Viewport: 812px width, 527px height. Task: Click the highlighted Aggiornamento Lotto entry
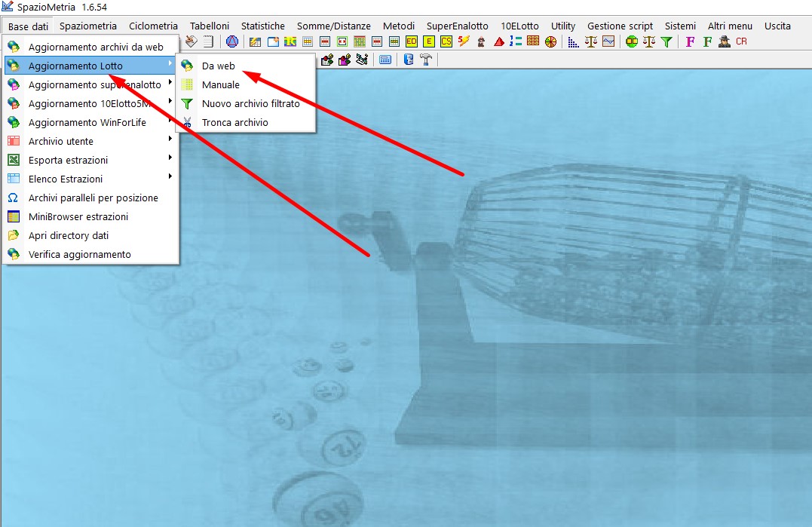(x=90, y=66)
